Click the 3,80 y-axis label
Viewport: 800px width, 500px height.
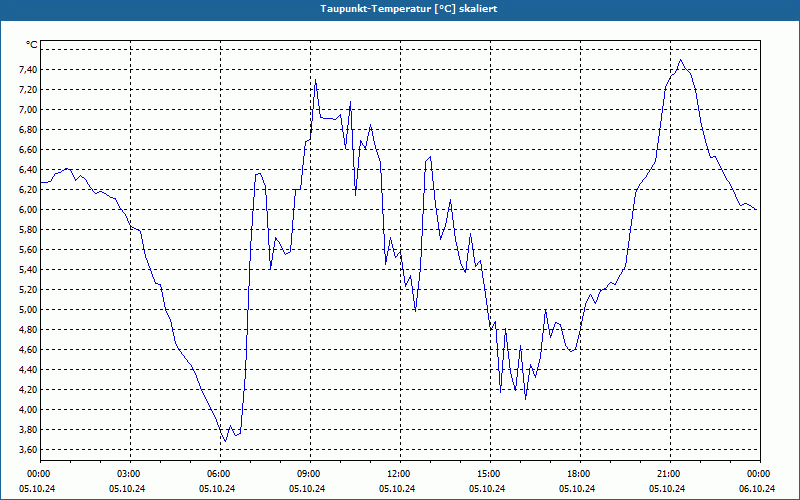pos(29,430)
